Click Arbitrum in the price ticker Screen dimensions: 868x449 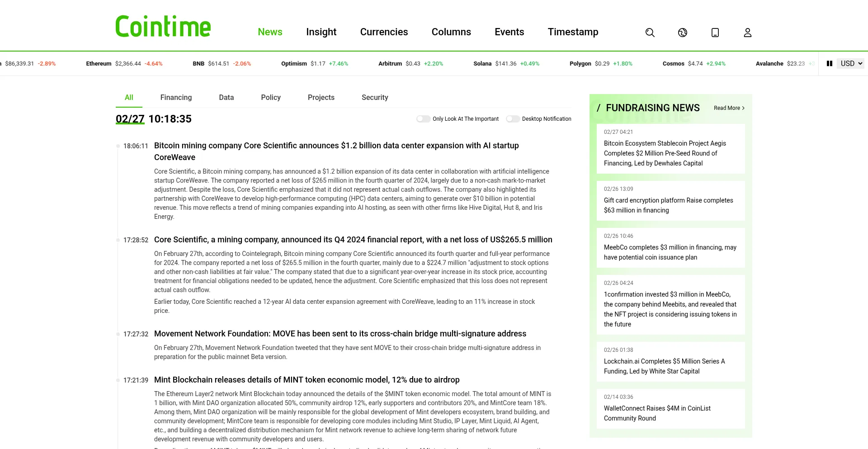coord(390,64)
